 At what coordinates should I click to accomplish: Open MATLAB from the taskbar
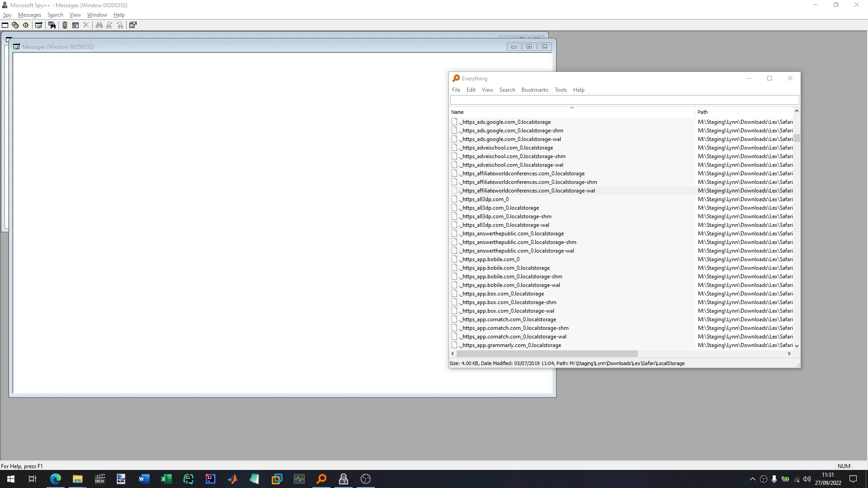click(233, 479)
